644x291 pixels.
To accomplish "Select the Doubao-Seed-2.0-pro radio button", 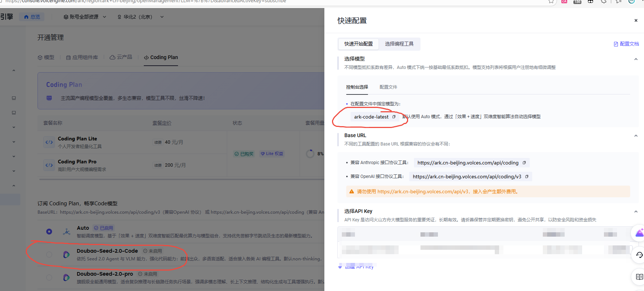I will (x=49, y=278).
